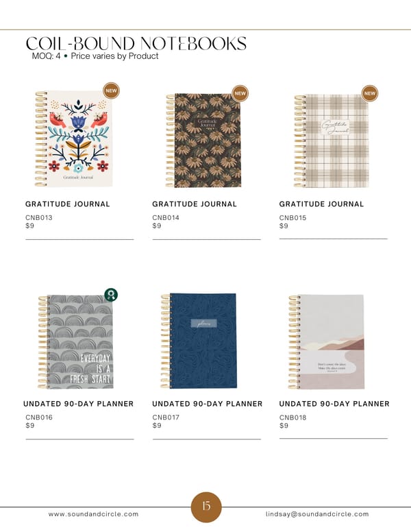Click the $9 price under CNB014
Screen dimensions: 411x532
pyautogui.click(x=157, y=226)
